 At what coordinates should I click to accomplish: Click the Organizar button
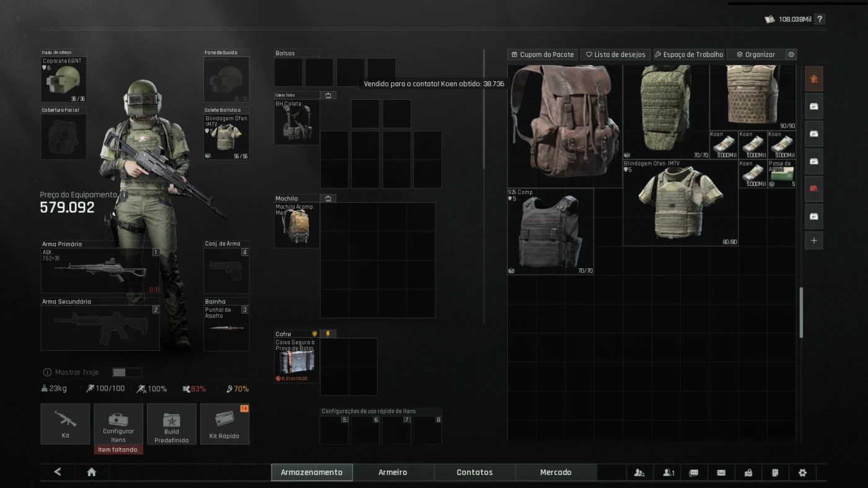click(756, 55)
